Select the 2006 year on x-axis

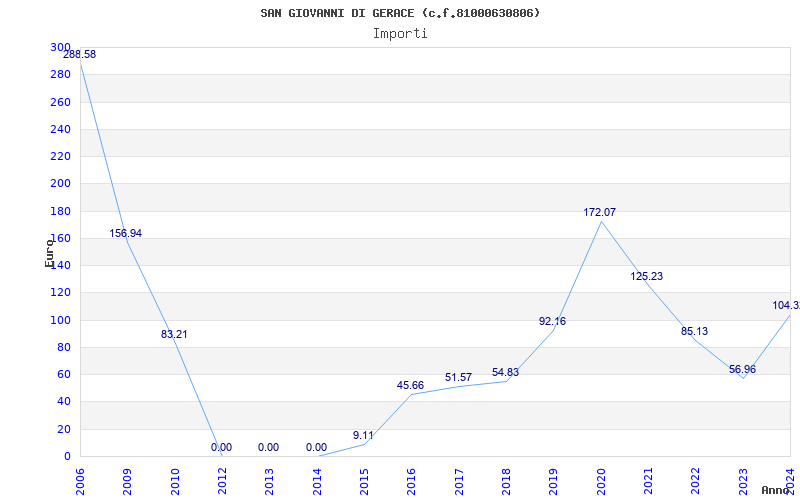81,480
